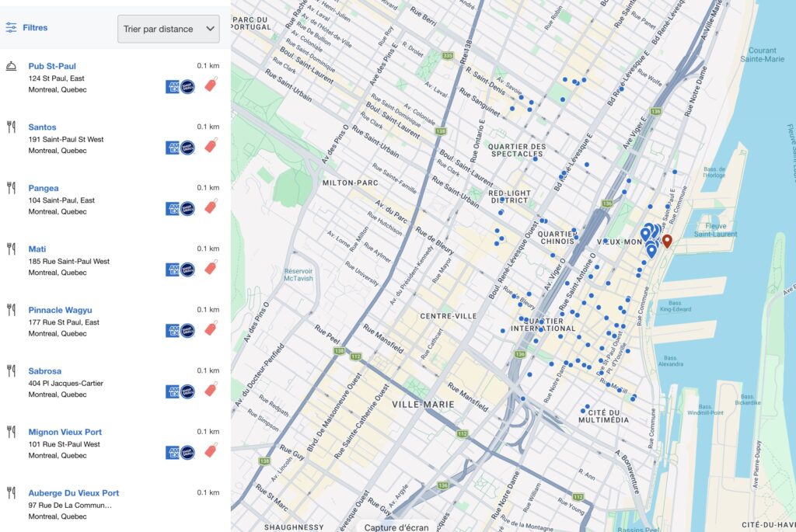The width and height of the screenshot is (796, 532).
Task: Click the fork and knife icon beside Pinnacle Wagyu
Action: (x=11, y=309)
